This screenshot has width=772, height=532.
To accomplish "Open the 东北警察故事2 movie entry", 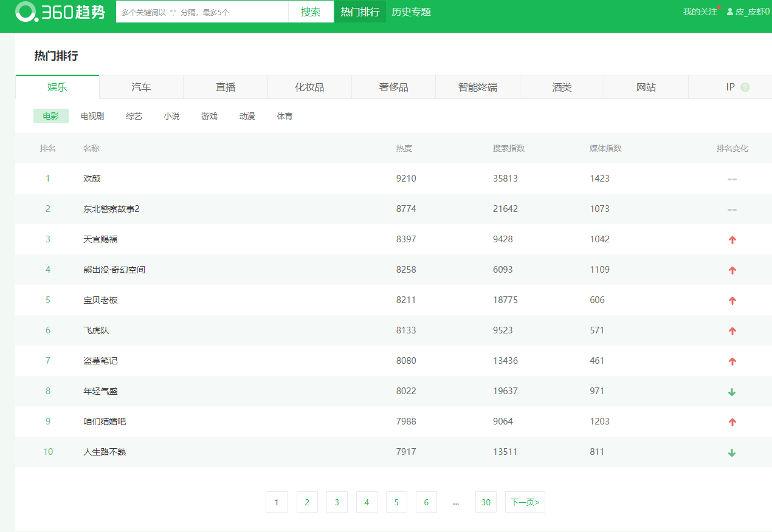I will point(111,209).
